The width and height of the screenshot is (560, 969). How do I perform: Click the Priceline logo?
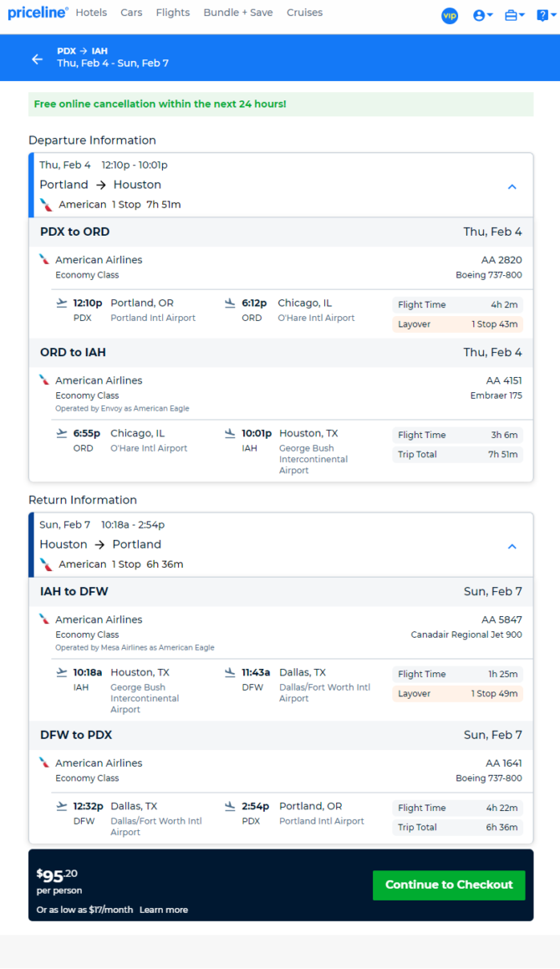click(37, 13)
